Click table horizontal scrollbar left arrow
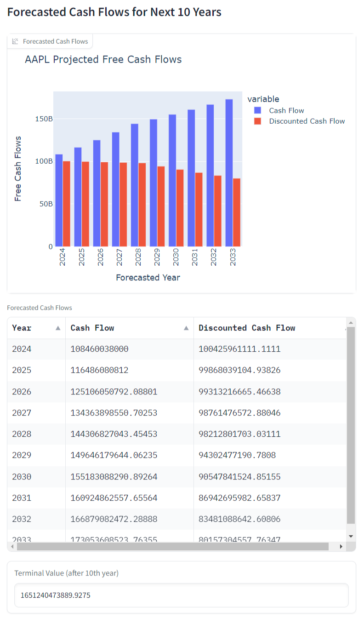 click(x=12, y=547)
